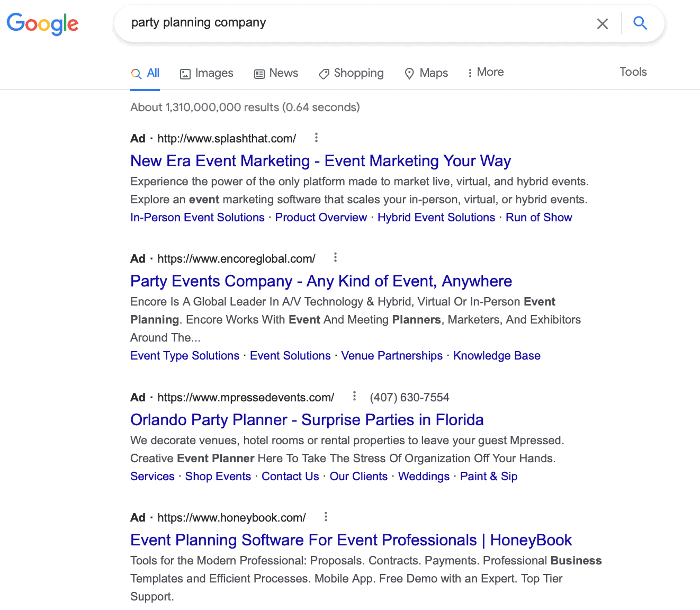Go to the Maps tab
The image size is (700, 610).
(426, 73)
